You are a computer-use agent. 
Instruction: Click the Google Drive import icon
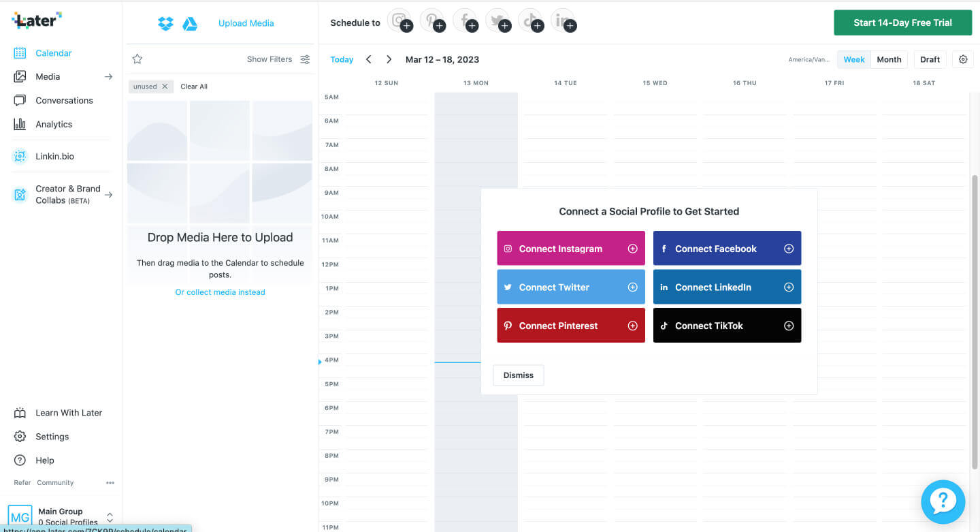pos(190,23)
